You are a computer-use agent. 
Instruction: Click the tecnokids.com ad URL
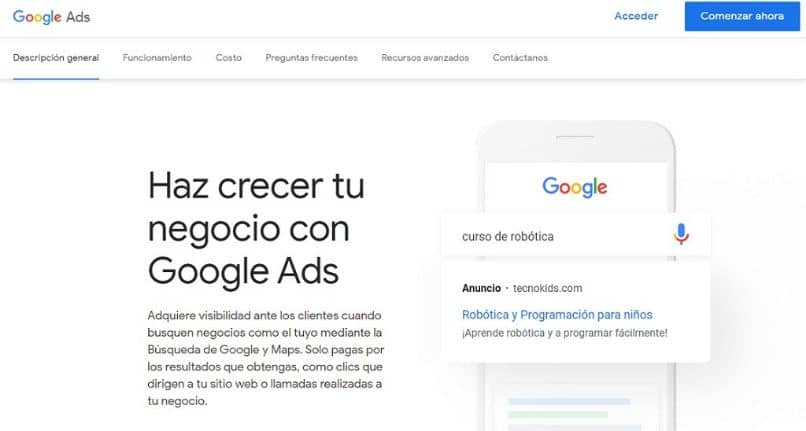click(x=547, y=288)
